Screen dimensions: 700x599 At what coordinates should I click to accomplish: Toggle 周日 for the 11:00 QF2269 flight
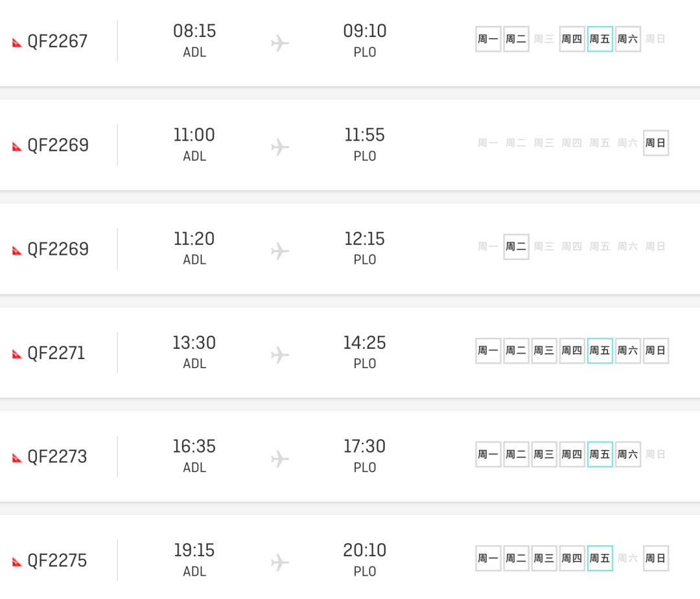pos(655,143)
